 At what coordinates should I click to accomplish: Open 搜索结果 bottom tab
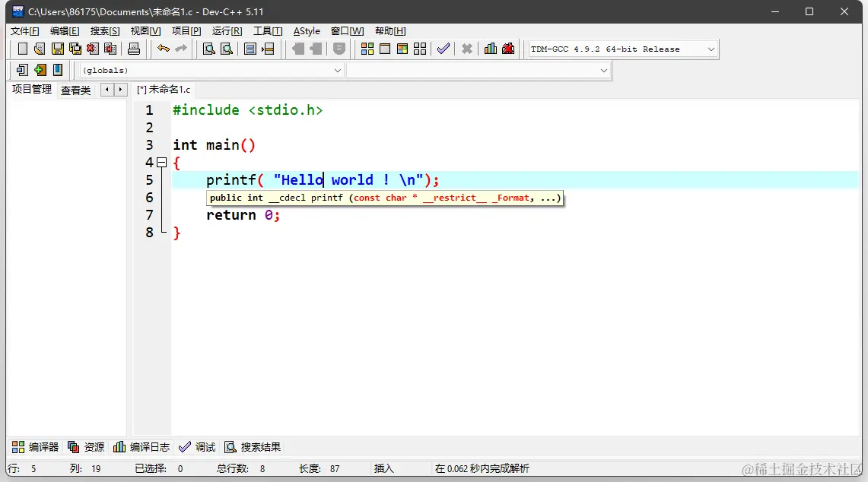point(253,447)
